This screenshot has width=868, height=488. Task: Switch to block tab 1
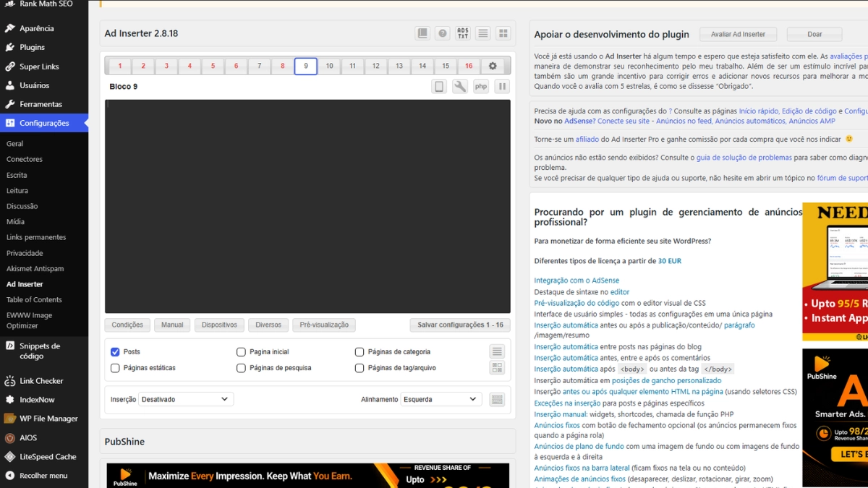(120, 66)
